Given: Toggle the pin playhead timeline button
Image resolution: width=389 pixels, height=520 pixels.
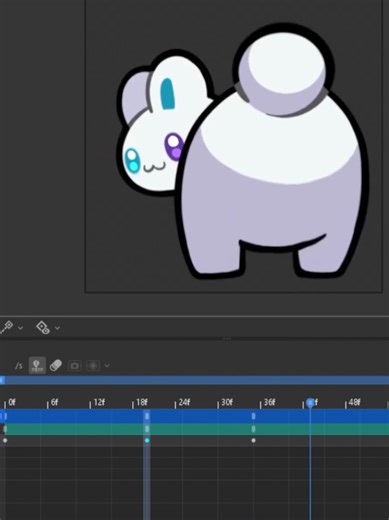Looking at the screenshot, I should point(37,365).
